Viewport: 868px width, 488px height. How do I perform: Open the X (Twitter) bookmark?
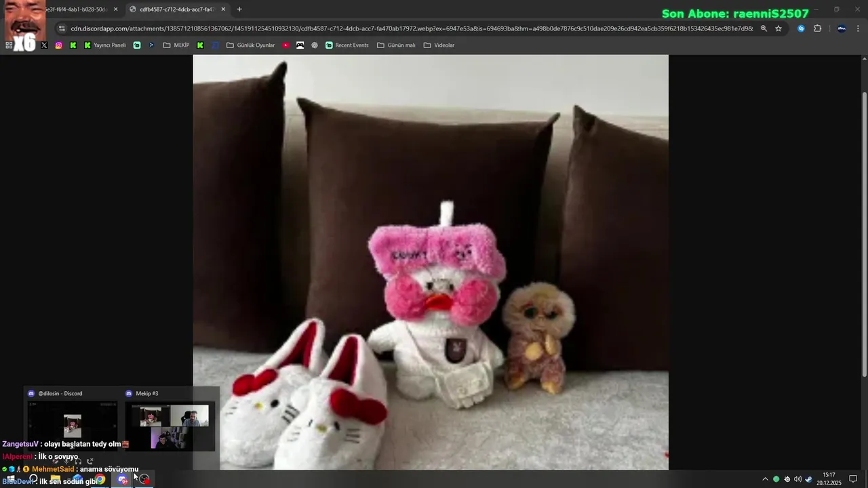pos(44,45)
